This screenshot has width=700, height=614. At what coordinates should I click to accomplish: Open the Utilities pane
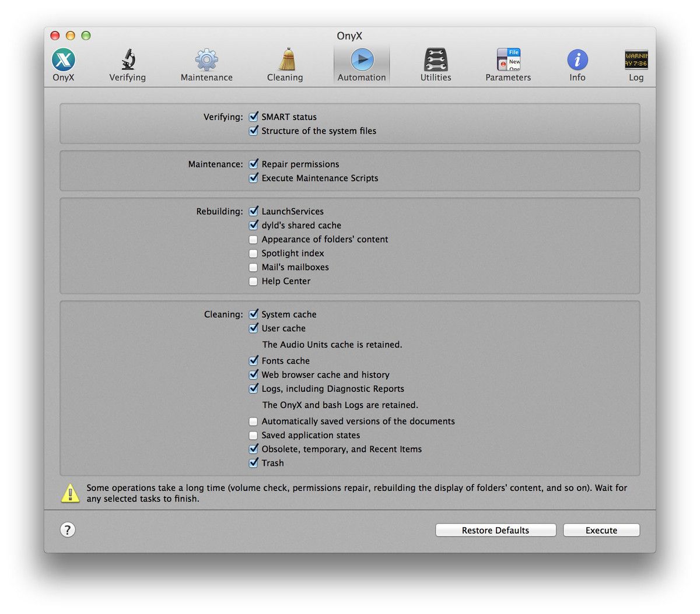coord(435,64)
